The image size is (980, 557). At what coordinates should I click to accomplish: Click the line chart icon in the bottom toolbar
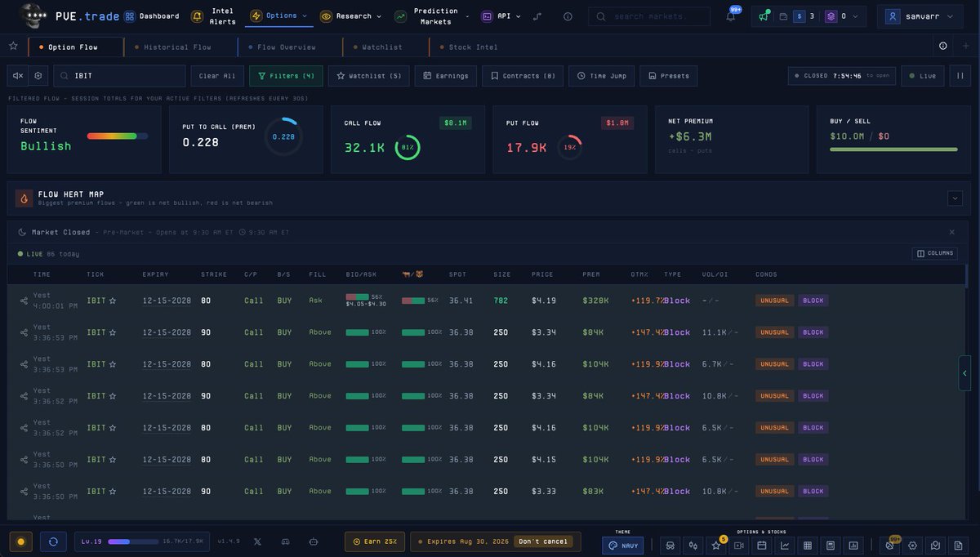(x=785, y=546)
